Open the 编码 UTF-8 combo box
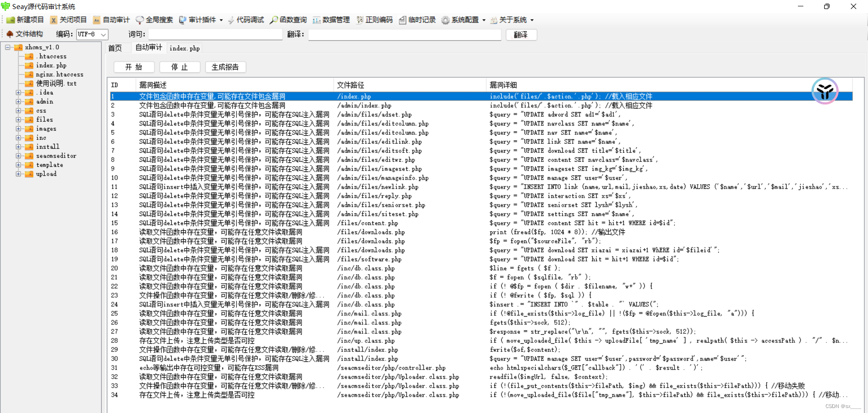This screenshot has height=413, width=868. [x=92, y=34]
